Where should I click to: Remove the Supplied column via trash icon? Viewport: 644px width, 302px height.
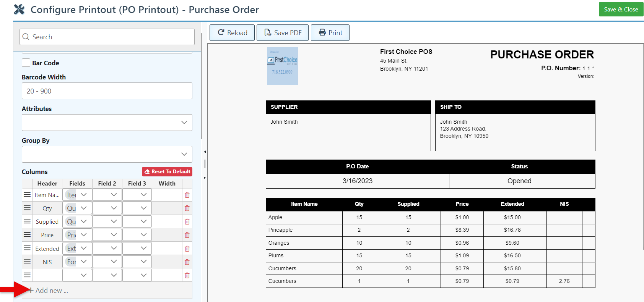[x=187, y=222]
